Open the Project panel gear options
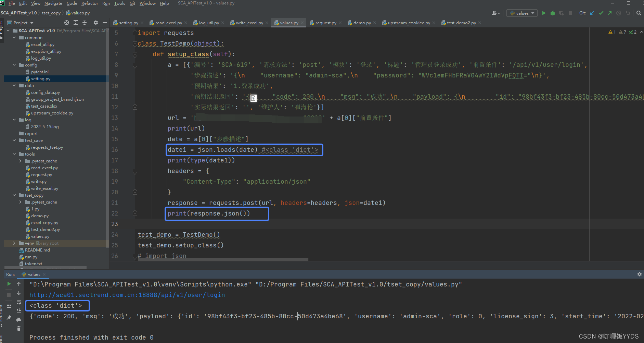Image resolution: width=644 pixels, height=343 pixels. click(x=96, y=23)
